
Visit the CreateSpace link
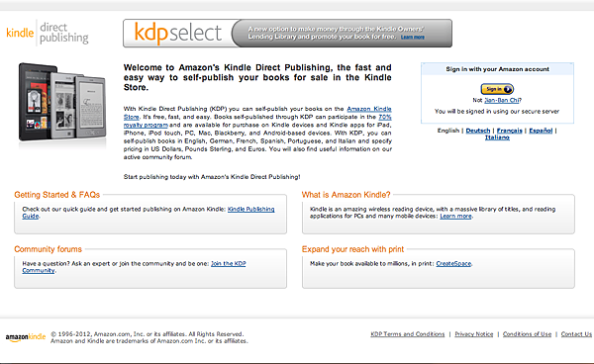coord(453,264)
